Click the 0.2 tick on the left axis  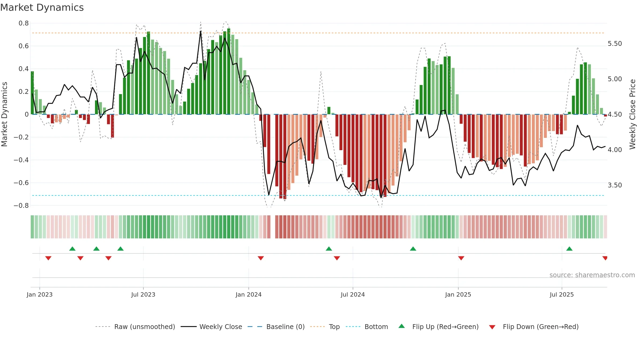pos(24,92)
